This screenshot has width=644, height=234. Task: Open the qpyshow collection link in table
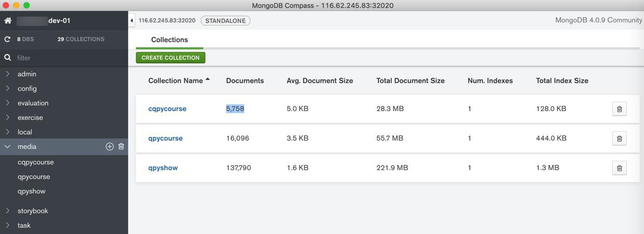coord(163,168)
